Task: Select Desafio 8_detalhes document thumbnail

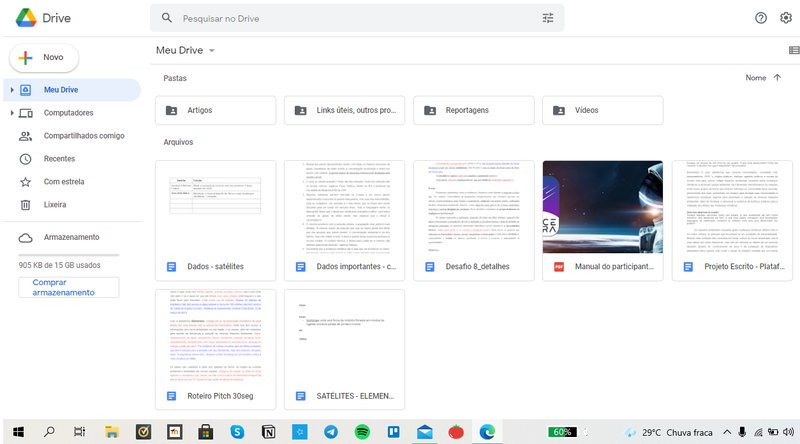Action: 473,207
